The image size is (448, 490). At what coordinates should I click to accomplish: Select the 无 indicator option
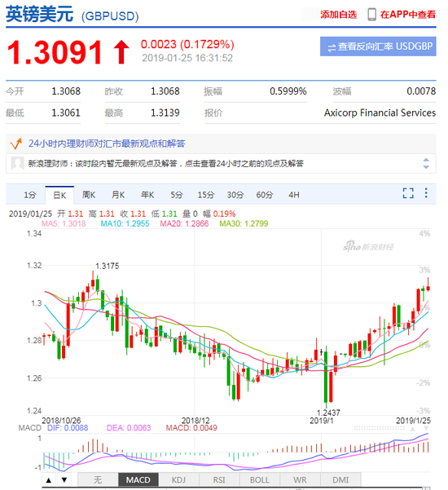coord(98,479)
